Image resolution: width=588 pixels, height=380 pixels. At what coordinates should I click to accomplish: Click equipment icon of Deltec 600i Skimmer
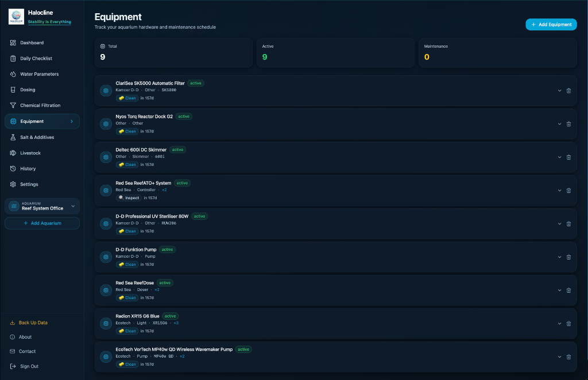coord(106,158)
